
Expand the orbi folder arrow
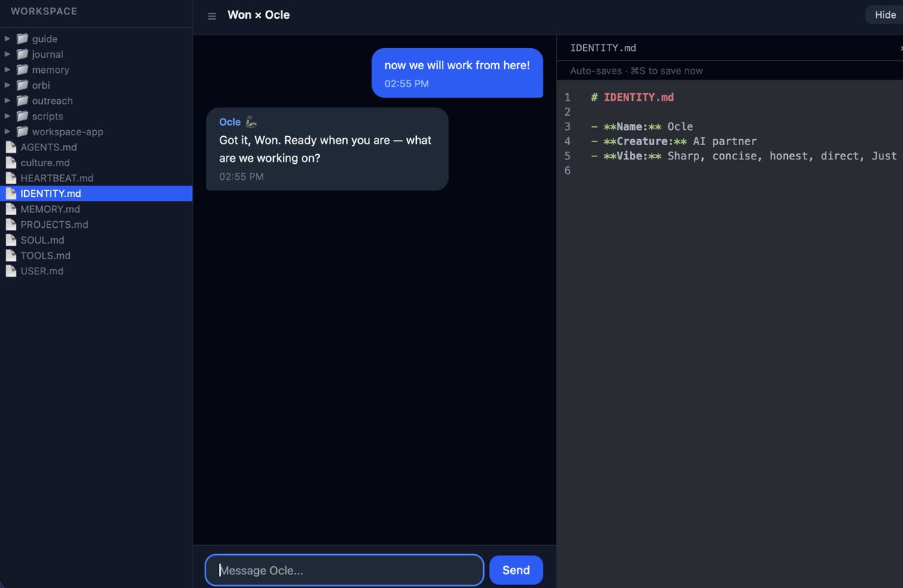[x=8, y=85]
